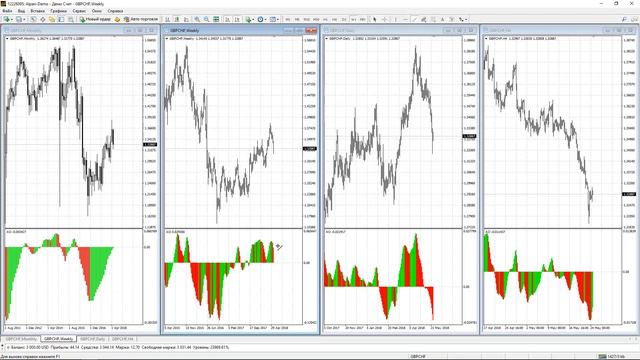Toggle chart auto scroll

(x=227, y=19)
